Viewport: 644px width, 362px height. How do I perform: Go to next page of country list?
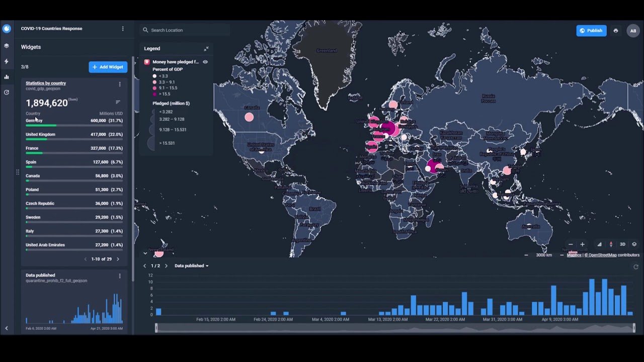(118, 259)
